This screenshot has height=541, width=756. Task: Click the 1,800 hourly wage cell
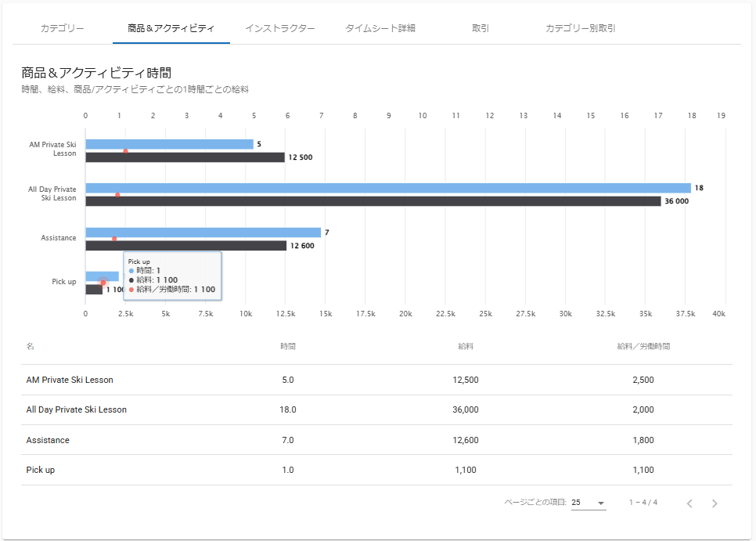click(x=643, y=440)
